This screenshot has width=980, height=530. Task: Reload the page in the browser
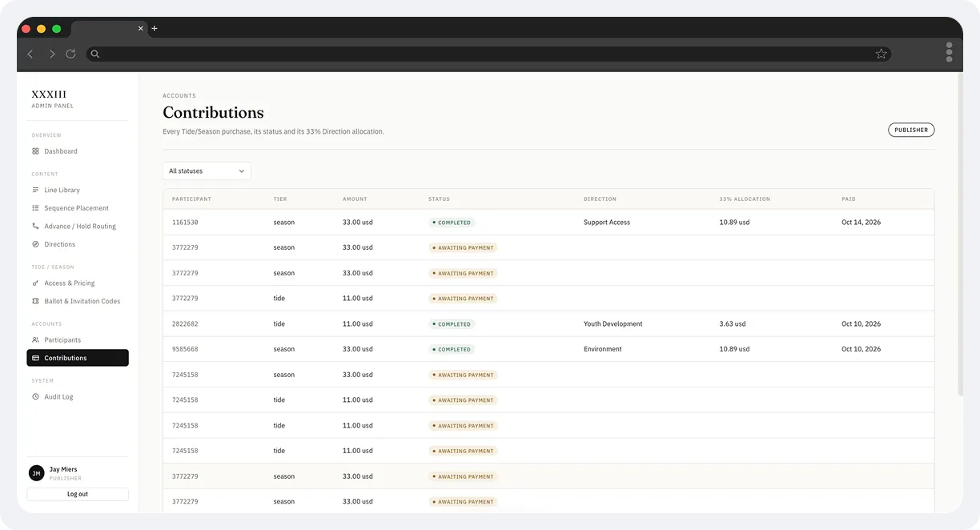point(70,54)
